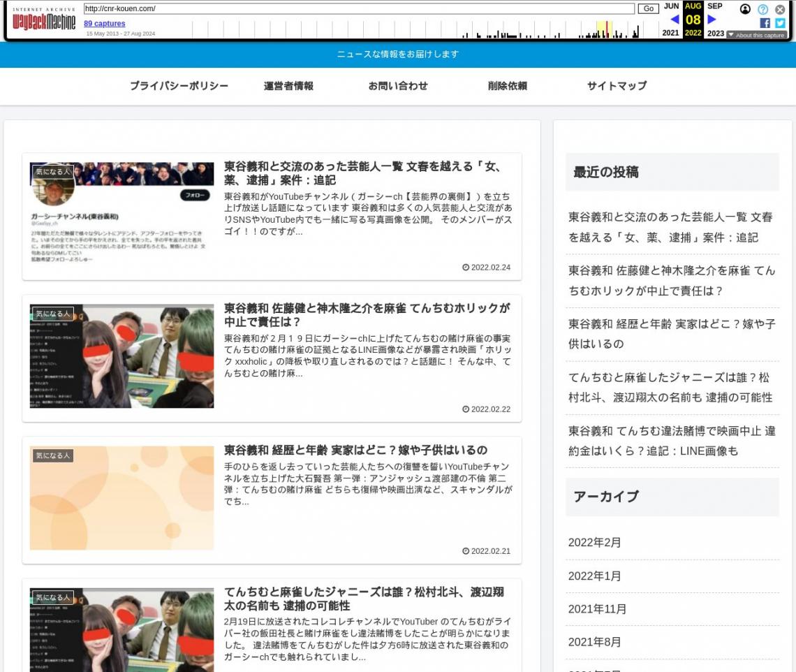Image resolution: width=796 pixels, height=672 pixels.
Task: Select the サイトマップ navigation item
Action: (x=617, y=86)
